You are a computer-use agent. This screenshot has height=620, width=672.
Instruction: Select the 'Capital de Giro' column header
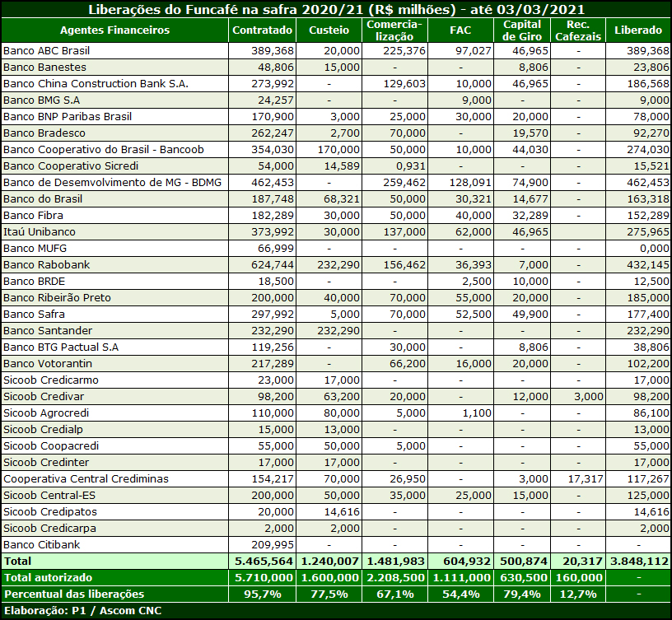click(522, 30)
